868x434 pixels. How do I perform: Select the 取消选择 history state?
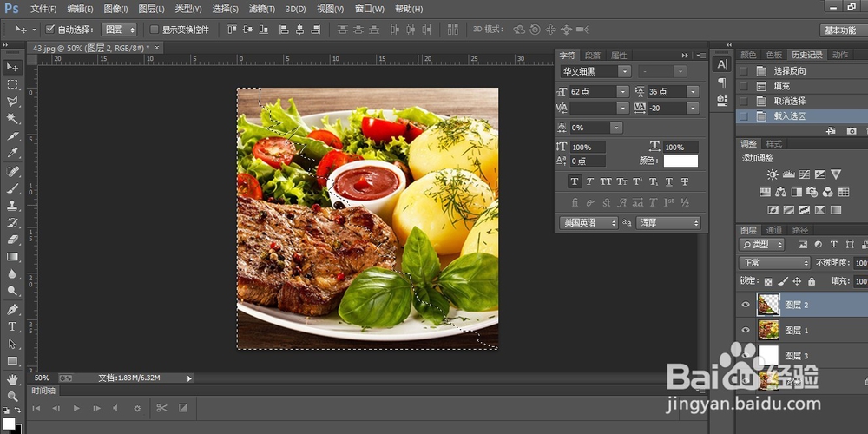790,101
